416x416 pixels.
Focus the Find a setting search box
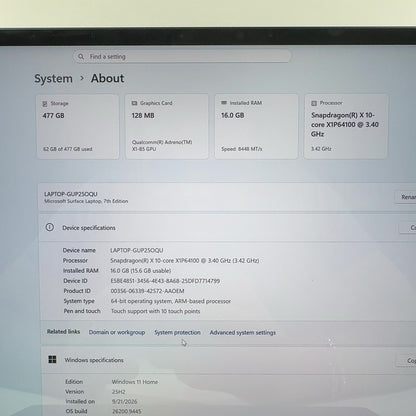click(182, 56)
